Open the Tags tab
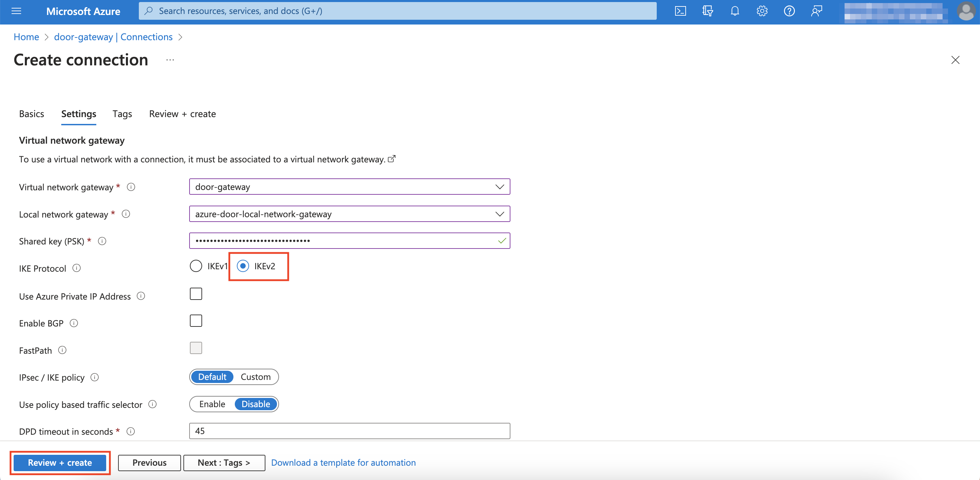Image resolution: width=980 pixels, height=480 pixels. click(x=122, y=114)
